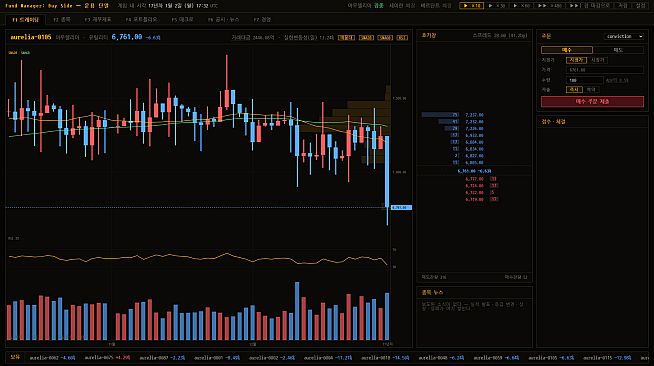Image resolution: width=654 pixels, height=366 pixels.
Task: Toggle the third chart indicator button in the chart header
Action: tap(385, 38)
